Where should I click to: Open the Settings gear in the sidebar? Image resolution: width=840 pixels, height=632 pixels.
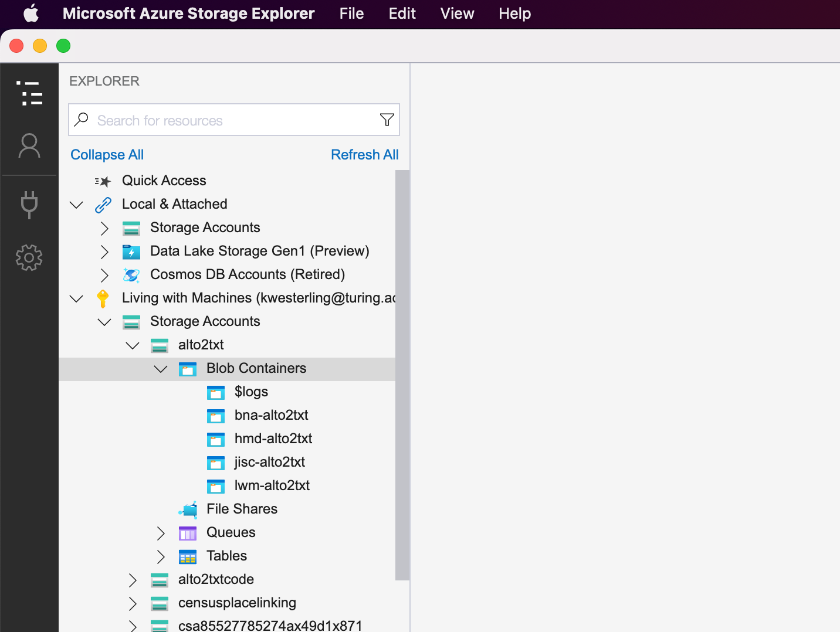[x=29, y=257]
